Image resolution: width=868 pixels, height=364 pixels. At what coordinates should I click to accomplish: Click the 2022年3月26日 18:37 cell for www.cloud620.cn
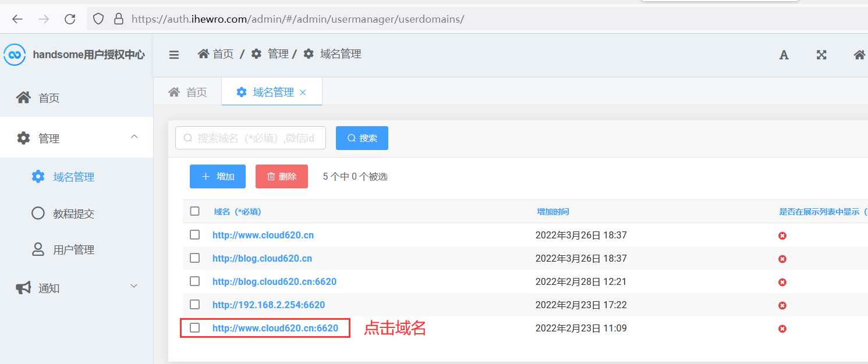coord(581,235)
